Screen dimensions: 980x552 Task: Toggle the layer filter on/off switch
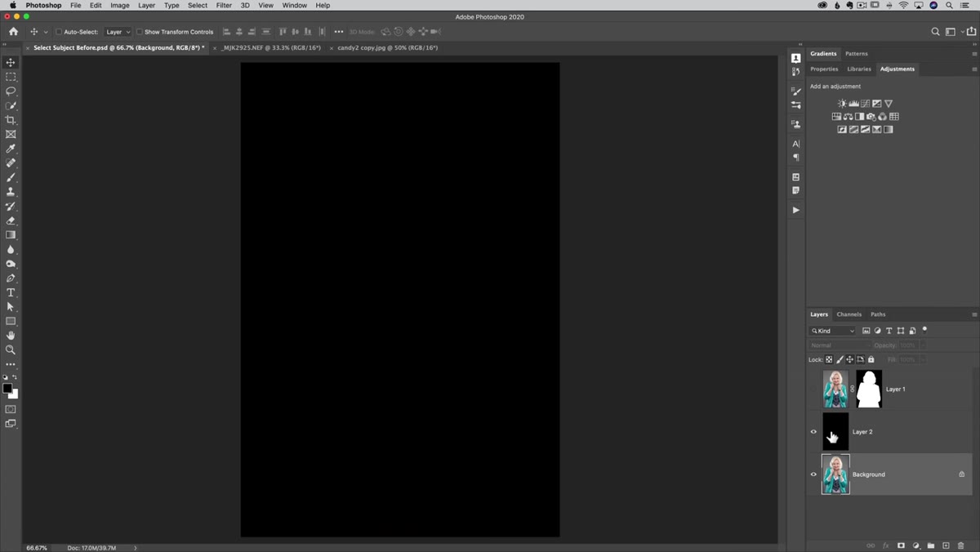pyautogui.click(x=924, y=330)
